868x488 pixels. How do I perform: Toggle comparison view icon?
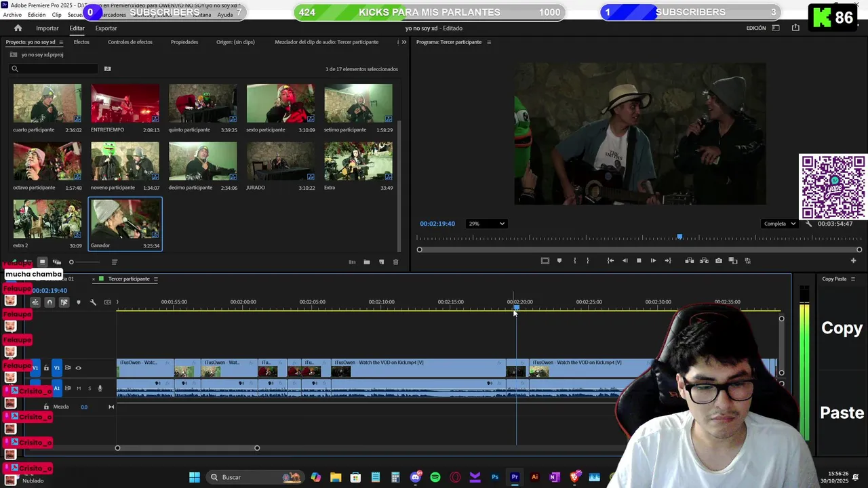733,261
